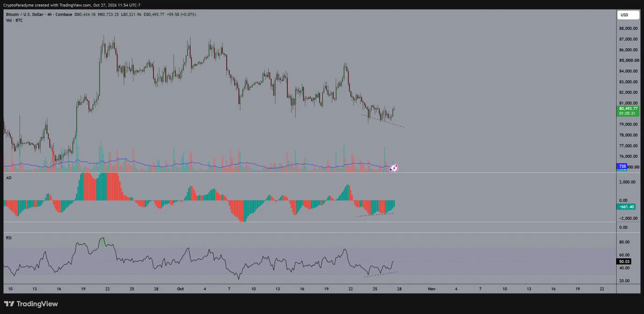Click the dashed trendline on the AO histogram
Screen dimensions: 644x314
click(376, 215)
